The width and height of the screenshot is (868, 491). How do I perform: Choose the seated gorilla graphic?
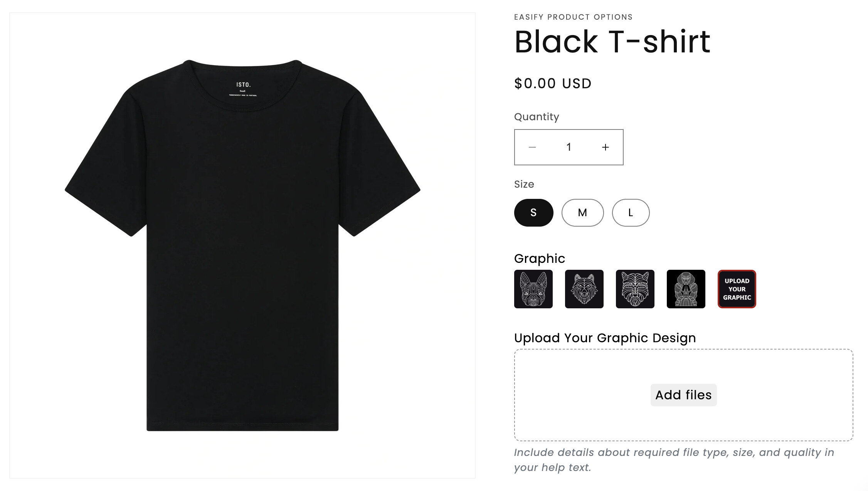[686, 289]
